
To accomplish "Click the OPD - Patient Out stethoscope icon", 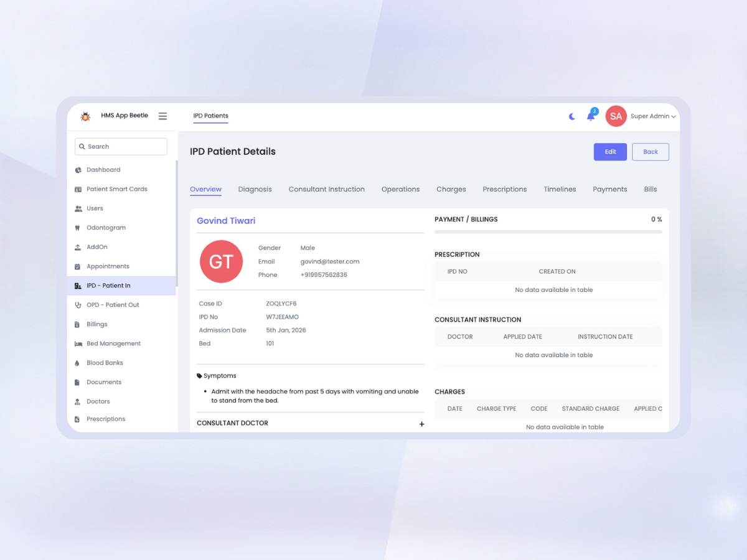I will [78, 305].
